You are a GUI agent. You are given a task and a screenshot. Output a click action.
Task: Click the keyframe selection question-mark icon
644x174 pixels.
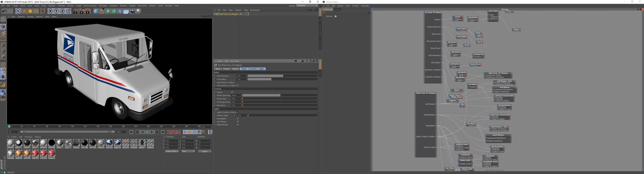click(179, 132)
